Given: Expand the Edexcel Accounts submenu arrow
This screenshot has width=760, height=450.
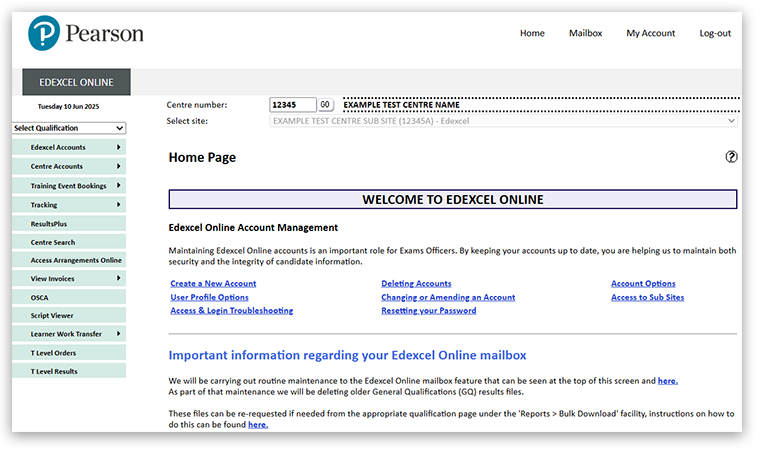Looking at the screenshot, I should click(119, 147).
